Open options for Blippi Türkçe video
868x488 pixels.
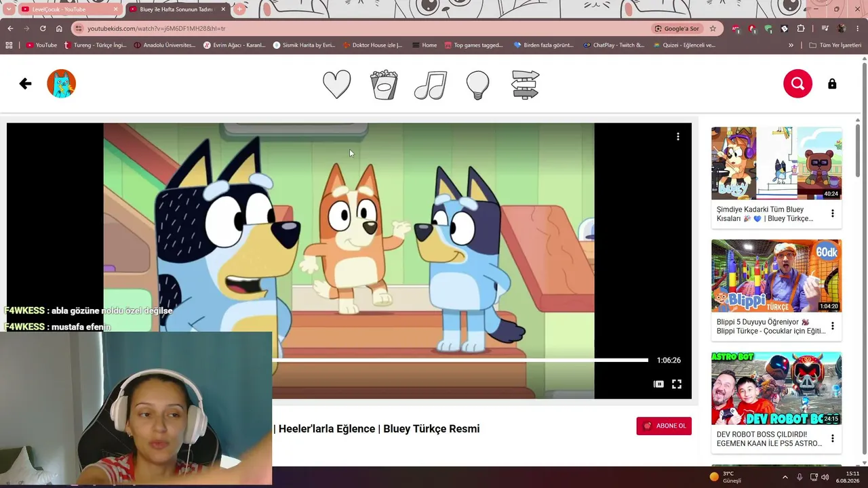832,326
